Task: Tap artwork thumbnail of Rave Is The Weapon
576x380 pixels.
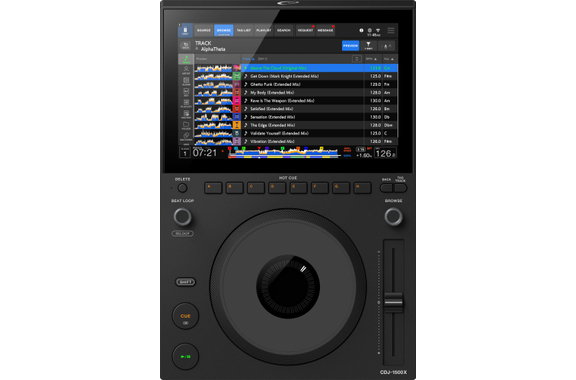Action: click(x=237, y=101)
